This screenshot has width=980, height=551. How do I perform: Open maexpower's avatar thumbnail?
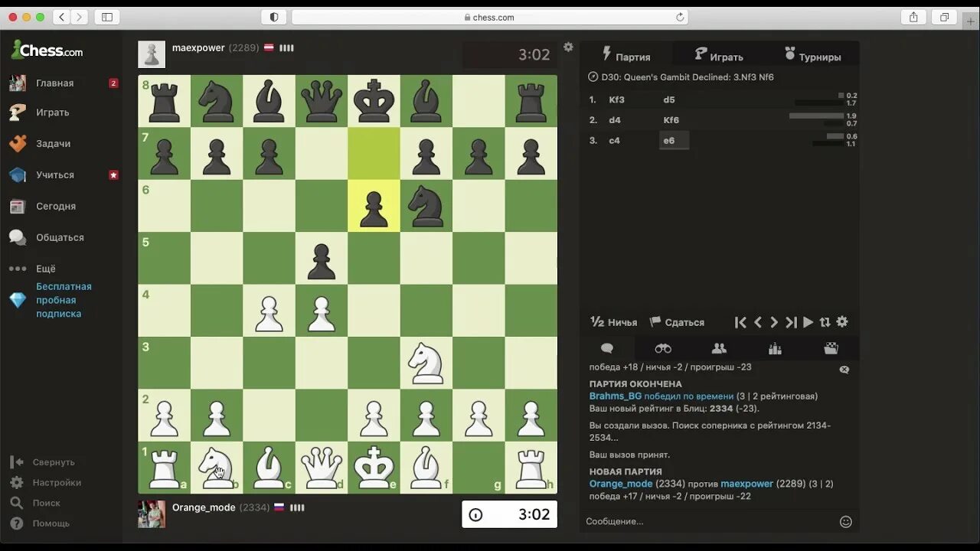point(152,54)
